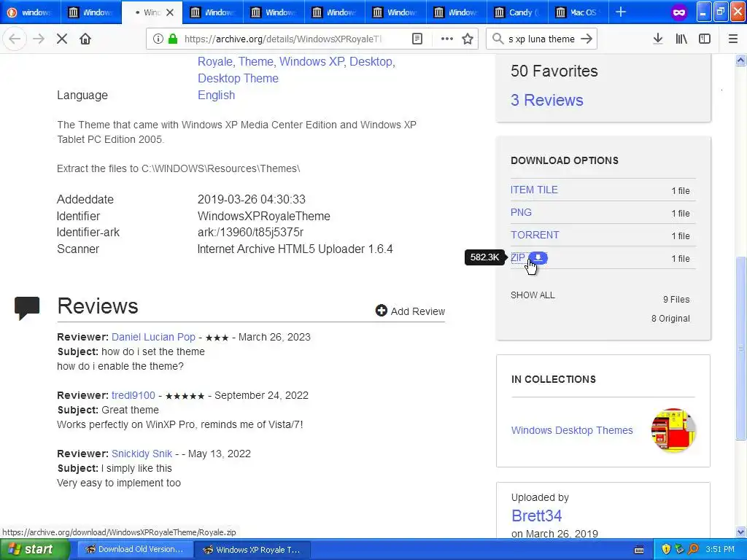This screenshot has width=747, height=560.
Task: Click the magnifier system tray icon
Action: 693,549
